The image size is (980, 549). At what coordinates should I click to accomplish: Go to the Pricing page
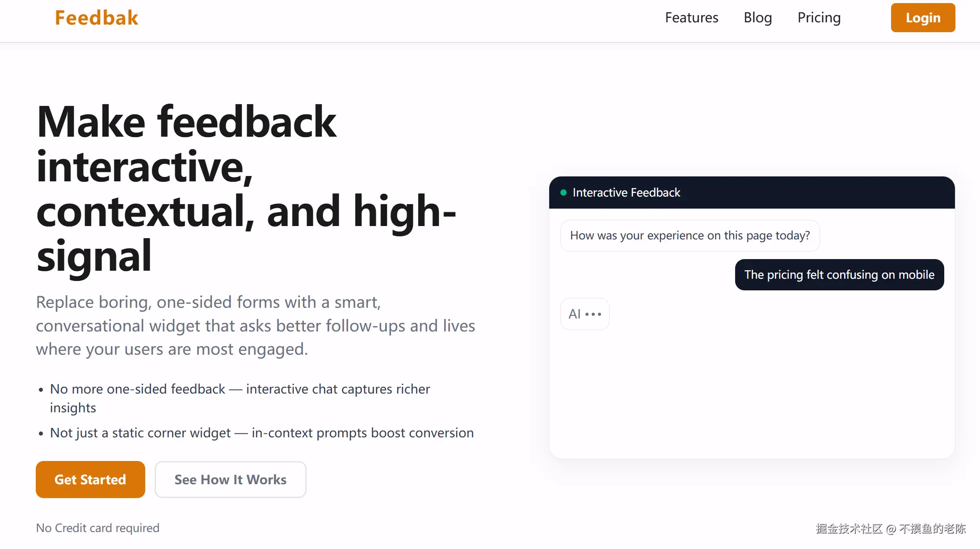[x=819, y=18]
